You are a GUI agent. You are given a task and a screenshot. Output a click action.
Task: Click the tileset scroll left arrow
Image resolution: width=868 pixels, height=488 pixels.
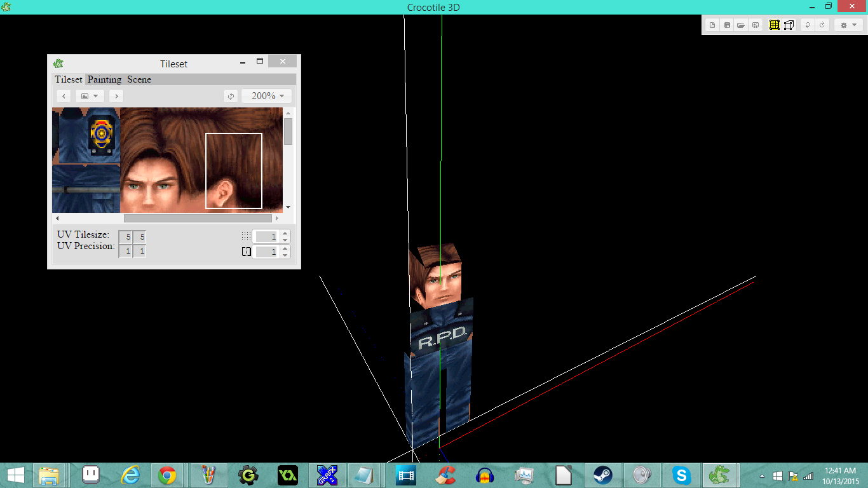pyautogui.click(x=57, y=218)
